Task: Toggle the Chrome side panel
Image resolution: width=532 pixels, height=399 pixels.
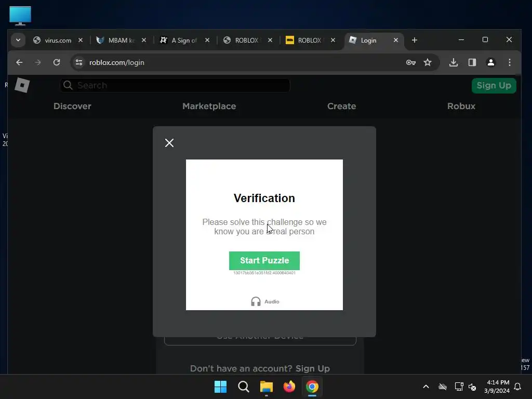Action: [472, 62]
